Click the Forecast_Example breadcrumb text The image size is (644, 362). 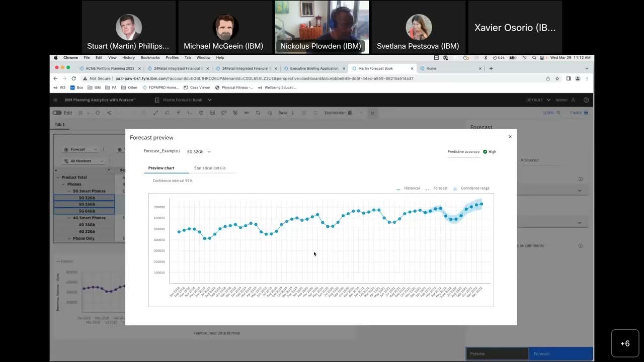pos(160,151)
